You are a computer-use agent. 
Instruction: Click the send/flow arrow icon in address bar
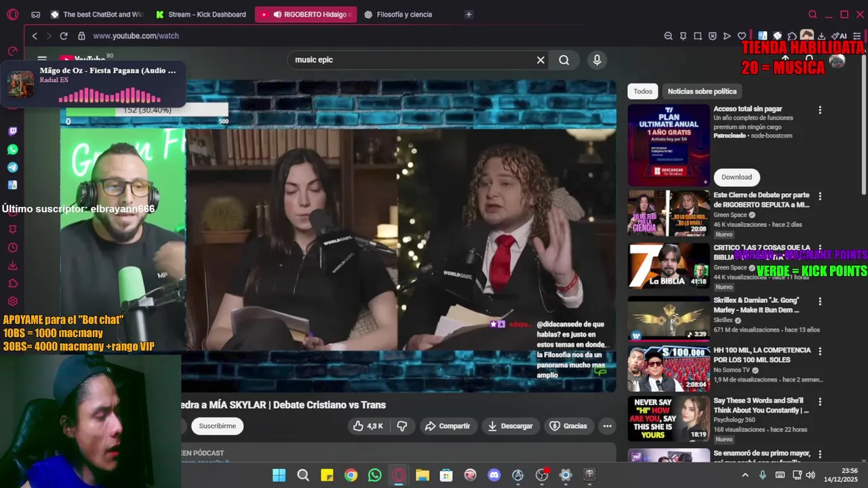point(727,36)
